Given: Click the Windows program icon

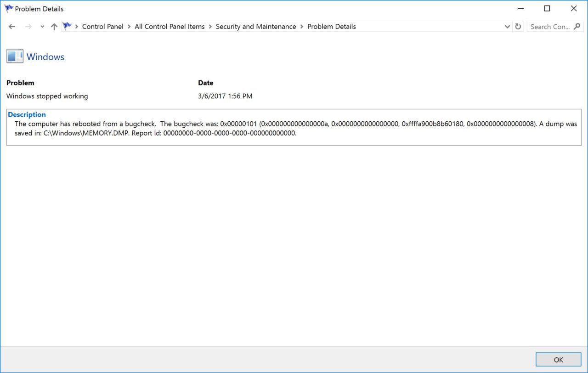Looking at the screenshot, I should click(15, 57).
